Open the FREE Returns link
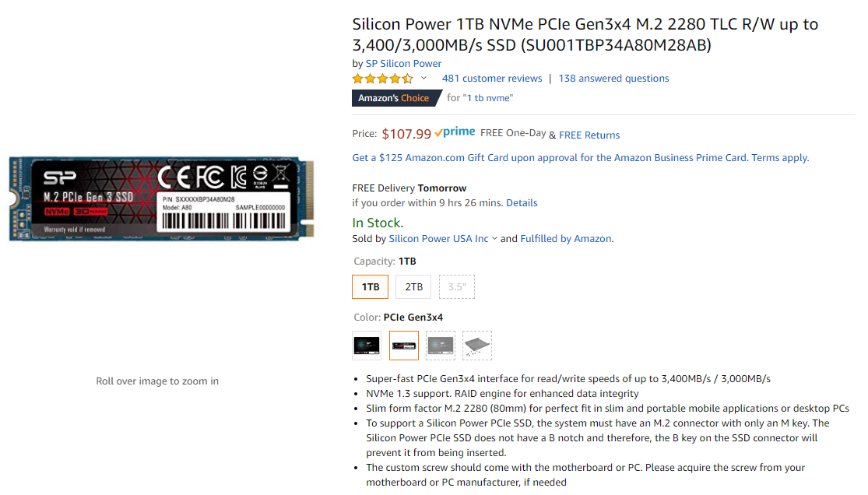Viewport: 868px width, 495px height. click(x=589, y=135)
